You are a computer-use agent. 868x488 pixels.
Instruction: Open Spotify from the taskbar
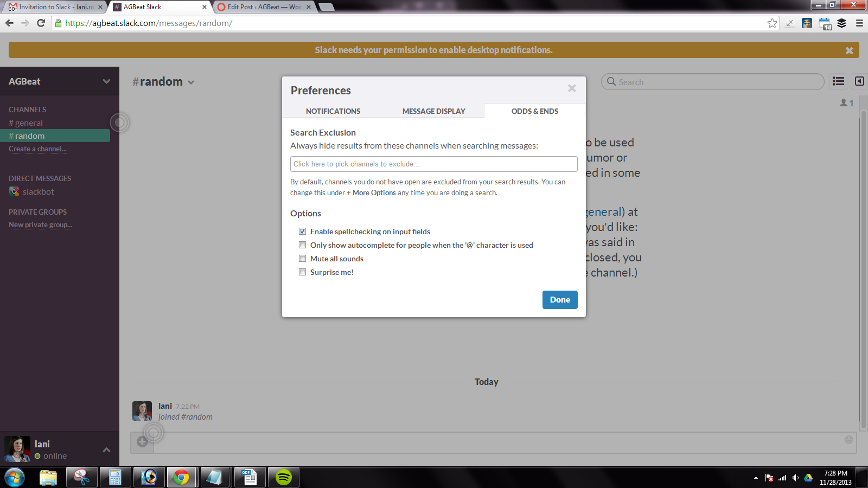coord(283,477)
